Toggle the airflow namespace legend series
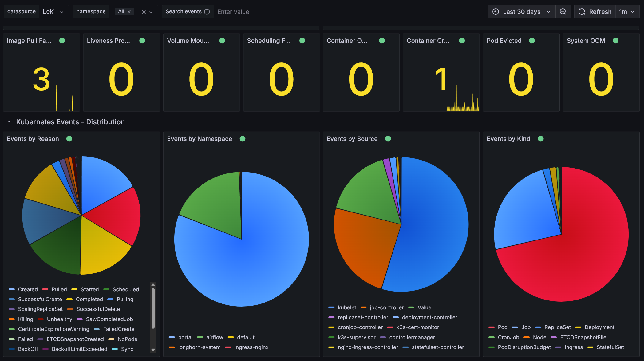The width and height of the screenshot is (644, 361). [215, 337]
